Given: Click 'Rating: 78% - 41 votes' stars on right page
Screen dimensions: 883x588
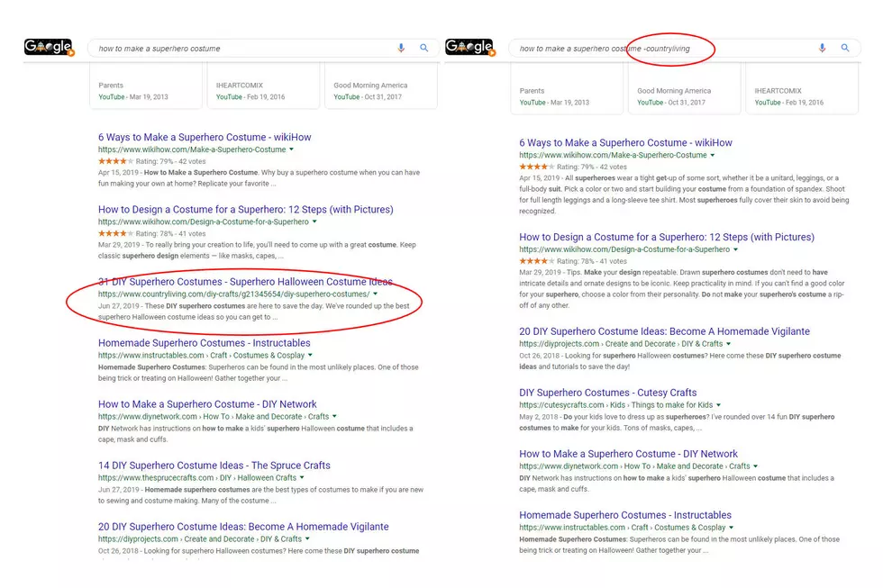Looking at the screenshot, I should 537,261.
